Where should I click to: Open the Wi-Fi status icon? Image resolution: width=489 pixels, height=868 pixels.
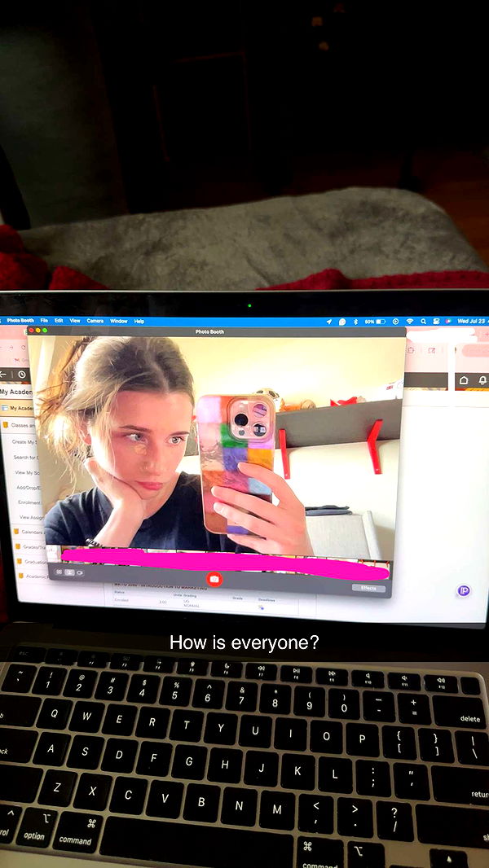click(x=409, y=322)
